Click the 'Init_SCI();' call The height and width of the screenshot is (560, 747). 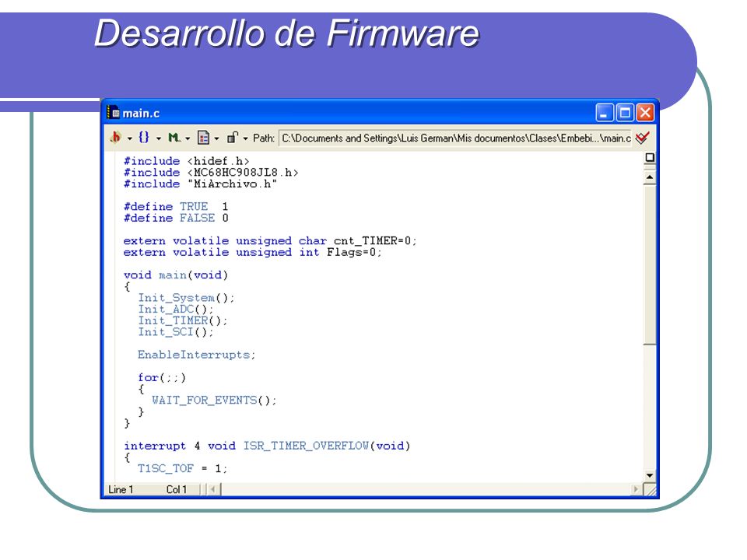pos(176,332)
